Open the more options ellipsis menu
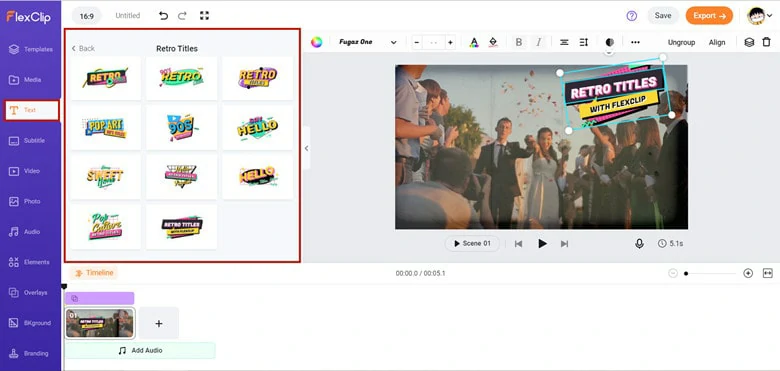Screen dimensions: 780x371 point(635,42)
